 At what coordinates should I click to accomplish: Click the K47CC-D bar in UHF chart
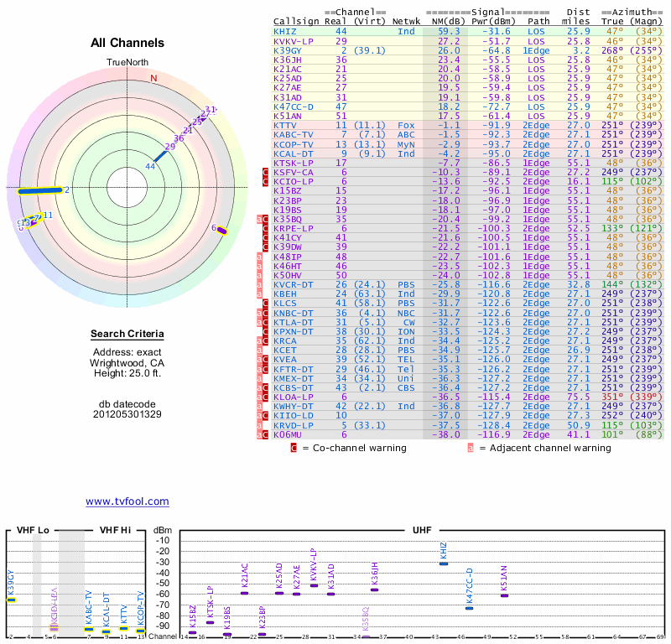(470, 608)
